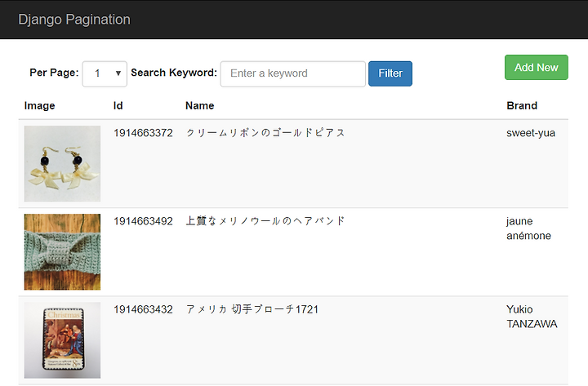Image resolution: width=588 pixels, height=386 pixels.
Task: Click the Brand column header
Action: coord(522,105)
